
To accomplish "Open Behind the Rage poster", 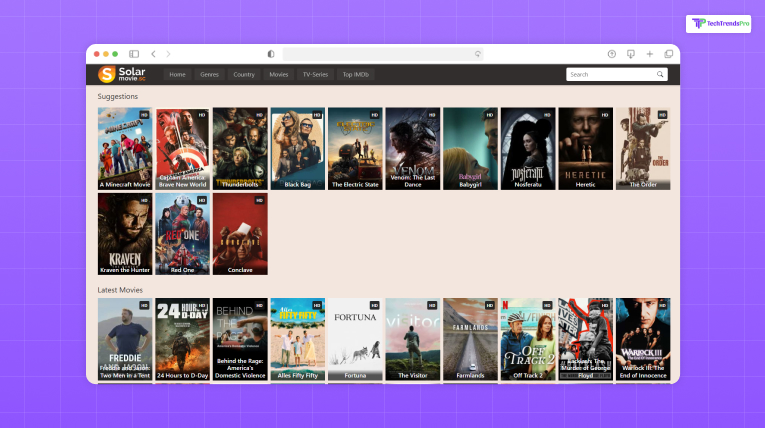I will [240, 339].
